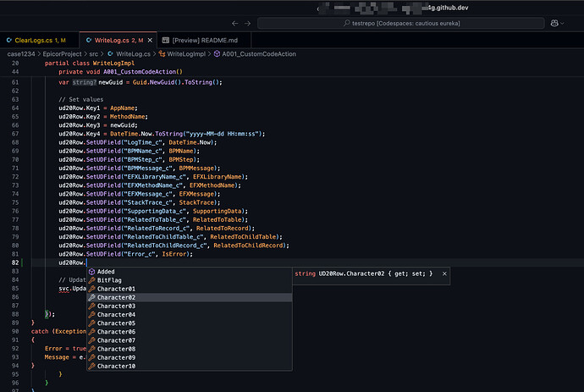Go forward with the right arrow icon

248,24
